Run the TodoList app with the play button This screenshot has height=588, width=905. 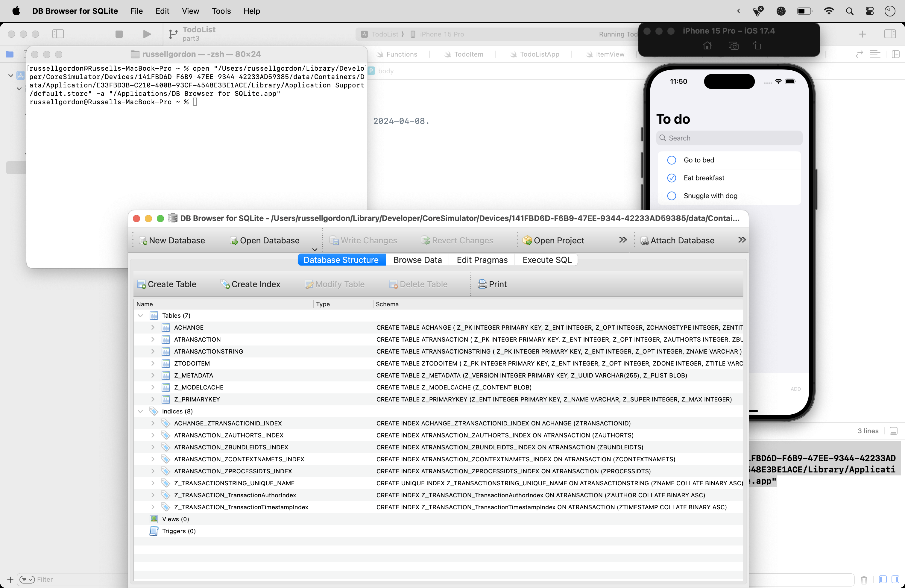(x=146, y=34)
